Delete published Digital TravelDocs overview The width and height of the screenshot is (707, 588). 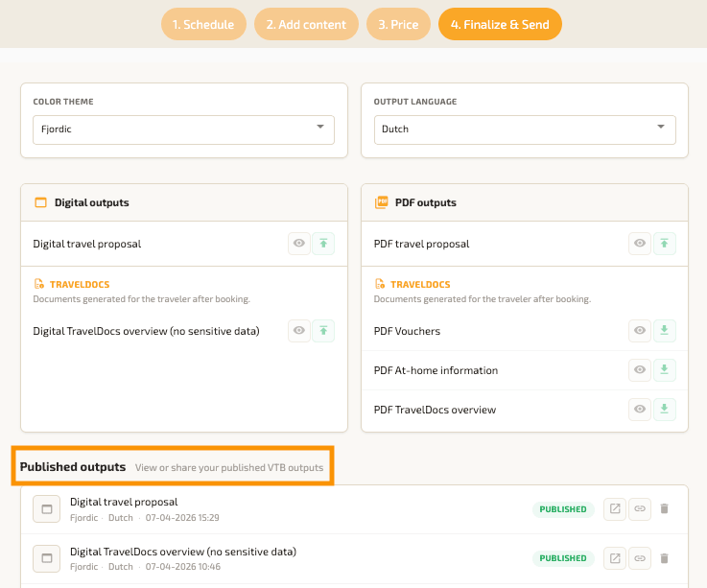tap(664, 557)
